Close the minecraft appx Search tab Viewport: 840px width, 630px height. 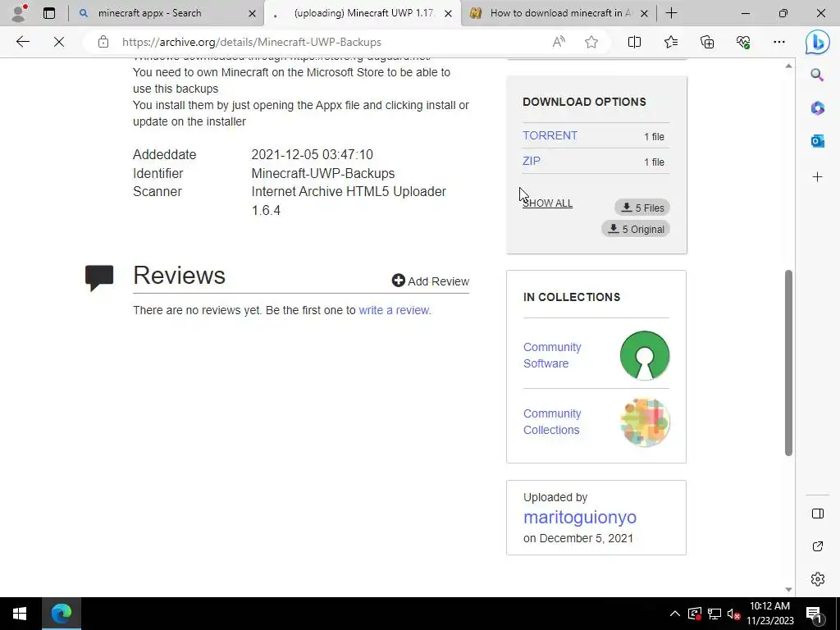tap(252, 13)
